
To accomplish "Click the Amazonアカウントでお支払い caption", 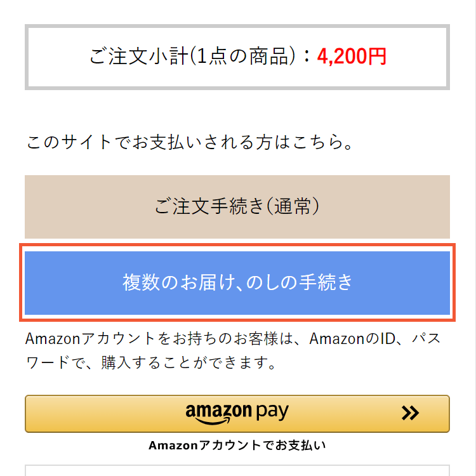I will click(x=237, y=445).
